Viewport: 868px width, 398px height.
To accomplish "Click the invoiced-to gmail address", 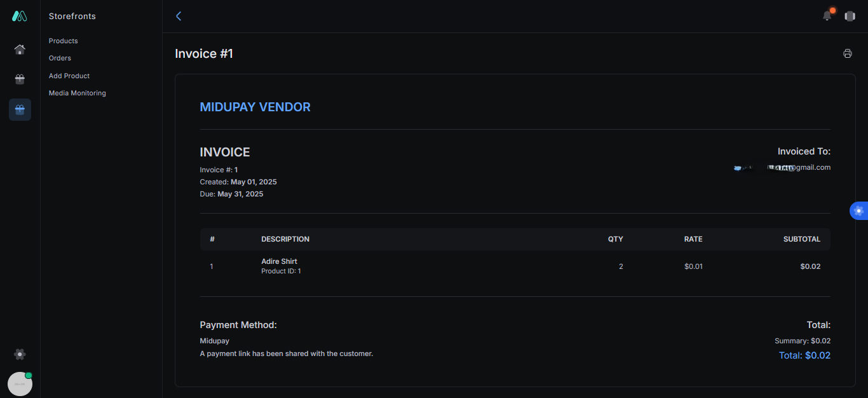I will [782, 167].
